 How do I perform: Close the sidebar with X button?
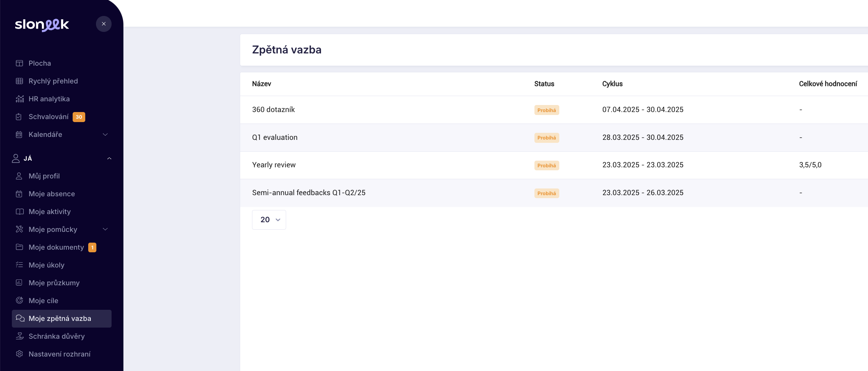(x=104, y=24)
